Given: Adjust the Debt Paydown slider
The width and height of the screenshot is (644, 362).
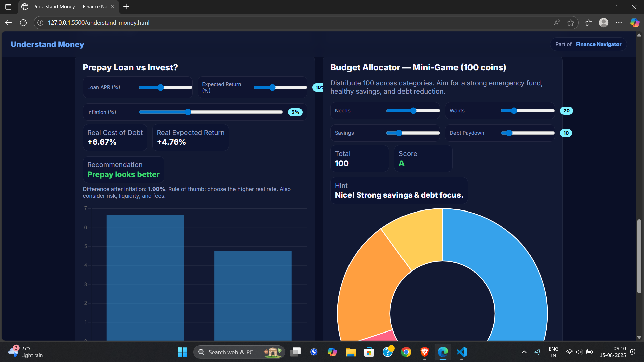Looking at the screenshot, I should (x=509, y=133).
